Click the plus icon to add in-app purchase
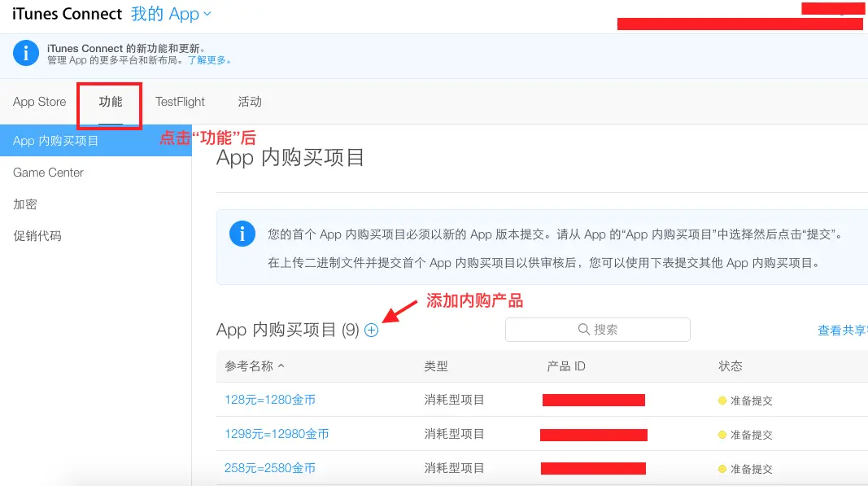This screenshot has height=486, width=868. pos(372,331)
